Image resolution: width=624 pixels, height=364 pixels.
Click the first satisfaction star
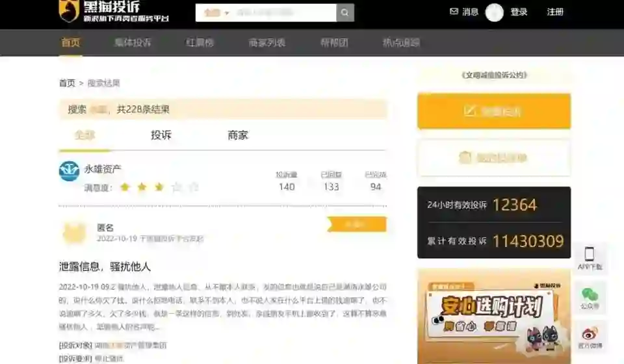[x=125, y=187]
